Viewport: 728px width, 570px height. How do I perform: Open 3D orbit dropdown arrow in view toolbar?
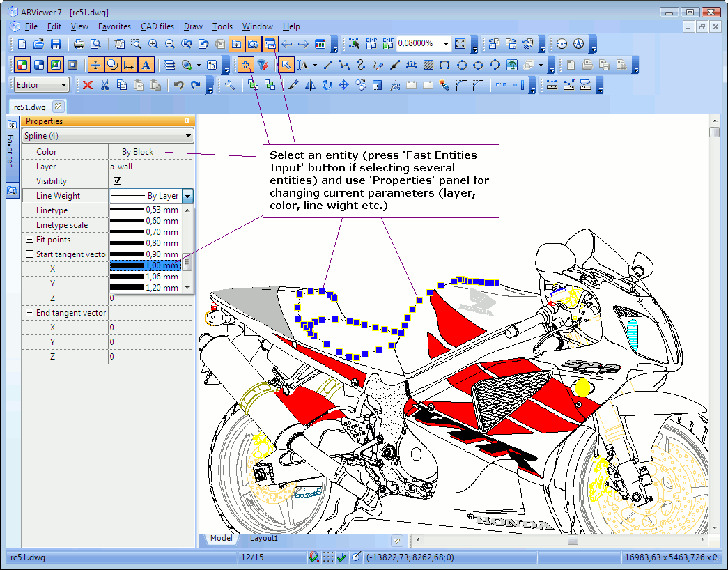(199, 65)
